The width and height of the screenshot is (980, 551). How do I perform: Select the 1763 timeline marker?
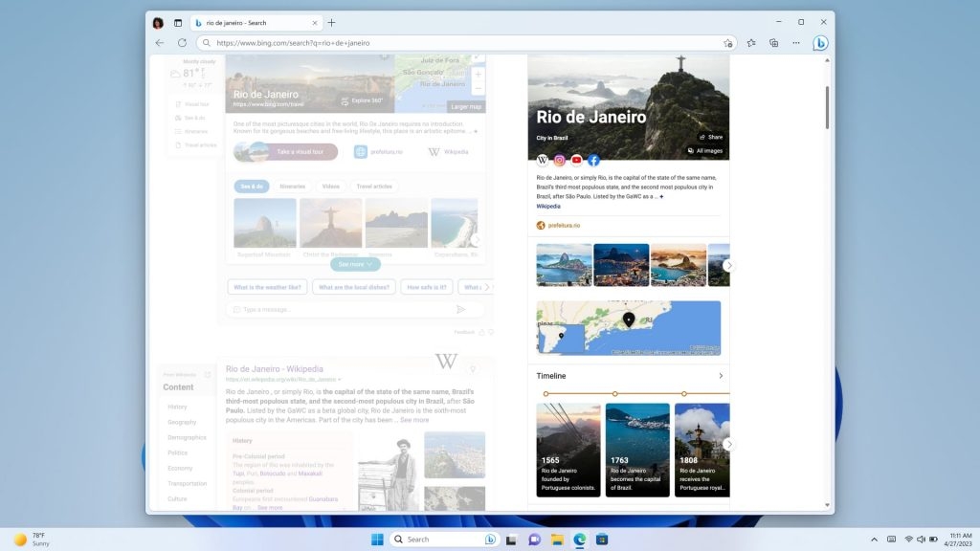click(614, 393)
